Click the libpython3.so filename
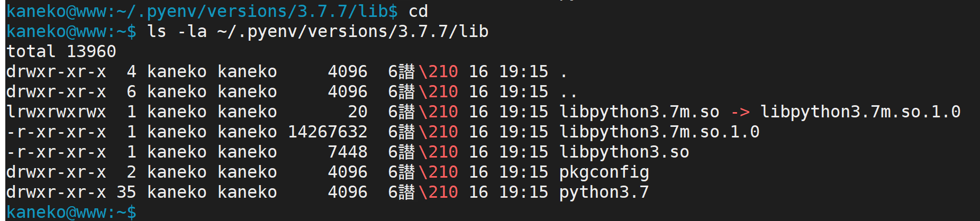Image resolution: width=980 pixels, height=221 pixels. coord(624,152)
